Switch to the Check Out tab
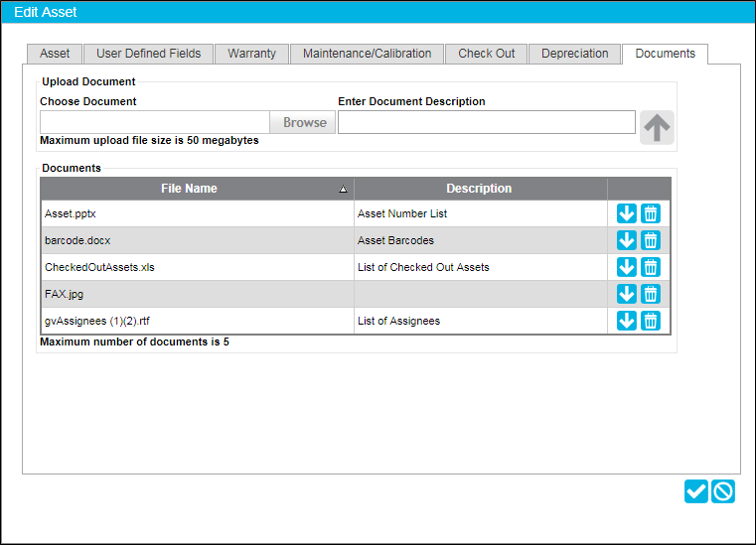 coord(486,54)
